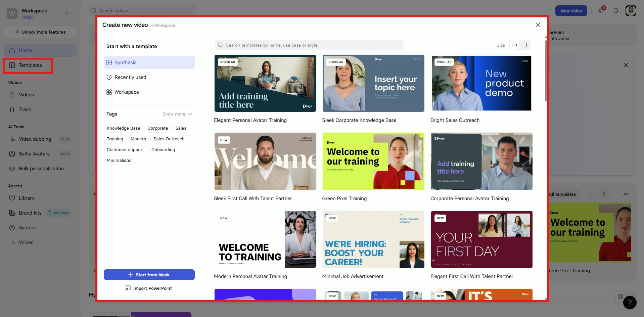The image size is (644, 317).
Task: Expand tags with Show more
Action: 177,114
